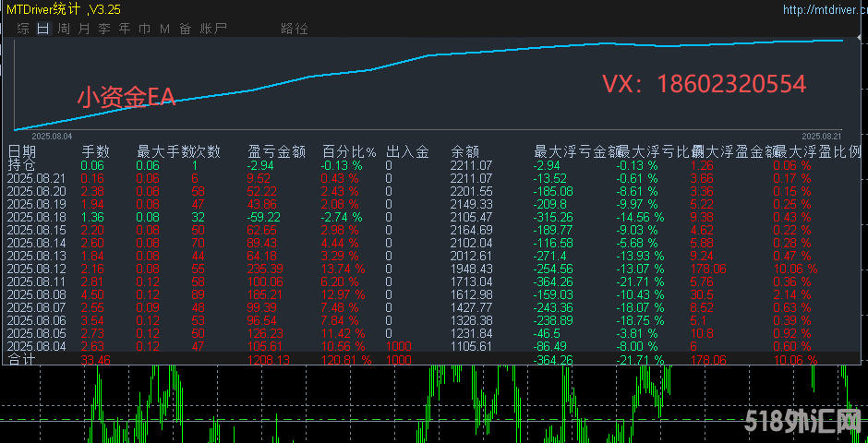Open the 备 tab

tap(186, 29)
